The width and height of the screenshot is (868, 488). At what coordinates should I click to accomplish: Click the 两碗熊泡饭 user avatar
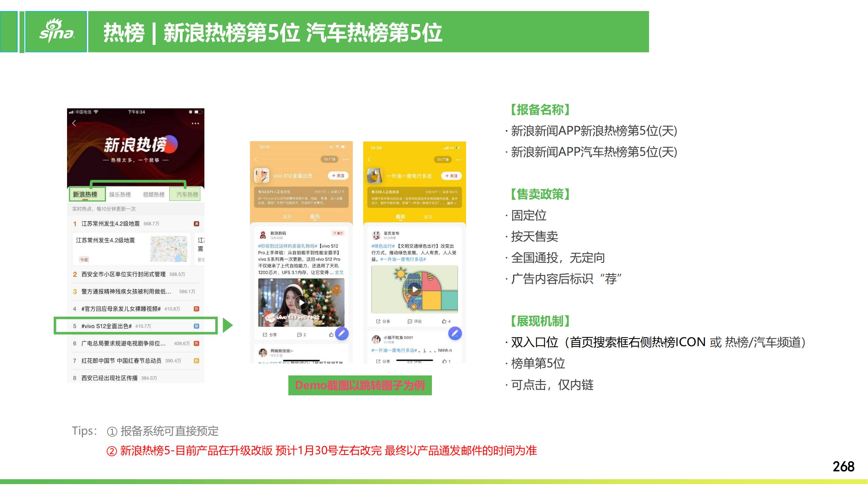263,353
